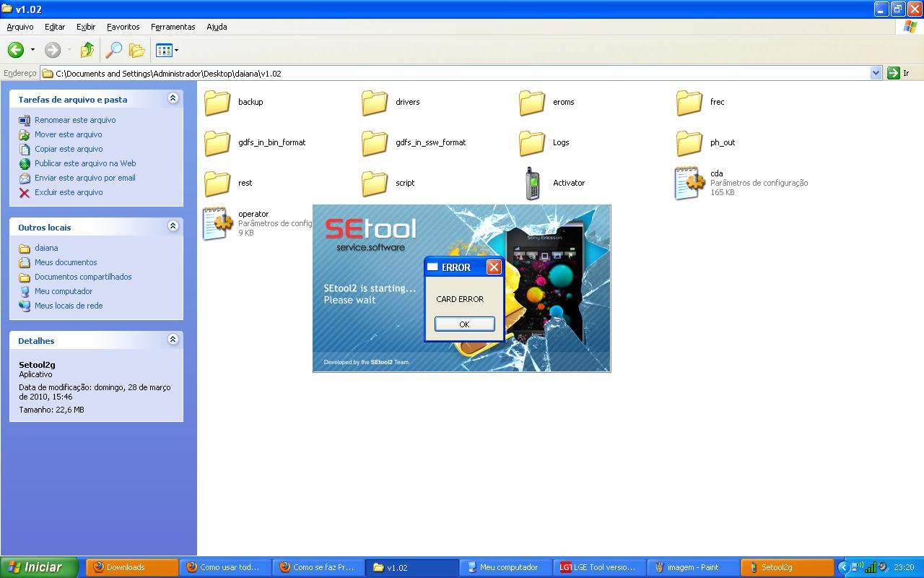Select the operator configuration file
This screenshot has height=578, width=924.
pos(258,224)
